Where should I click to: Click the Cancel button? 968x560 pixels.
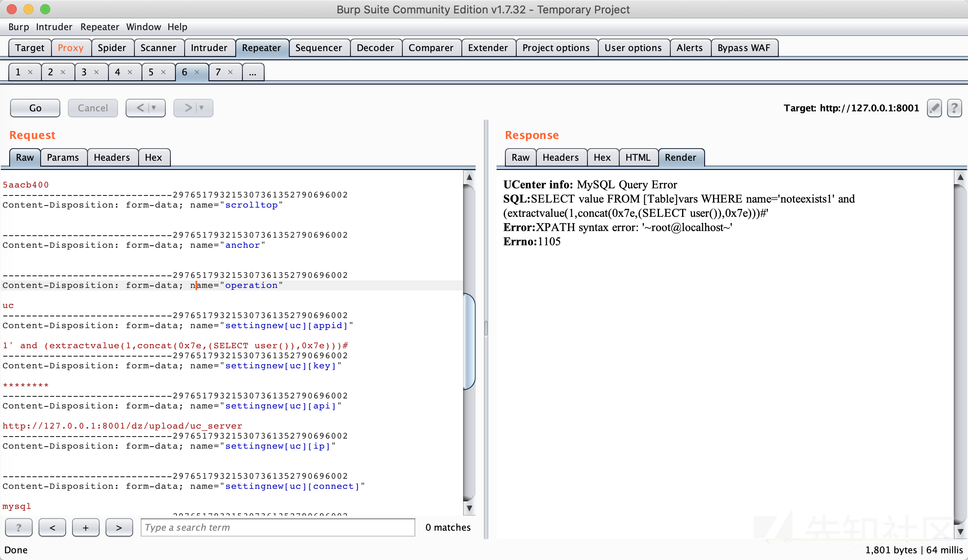pyautogui.click(x=93, y=108)
